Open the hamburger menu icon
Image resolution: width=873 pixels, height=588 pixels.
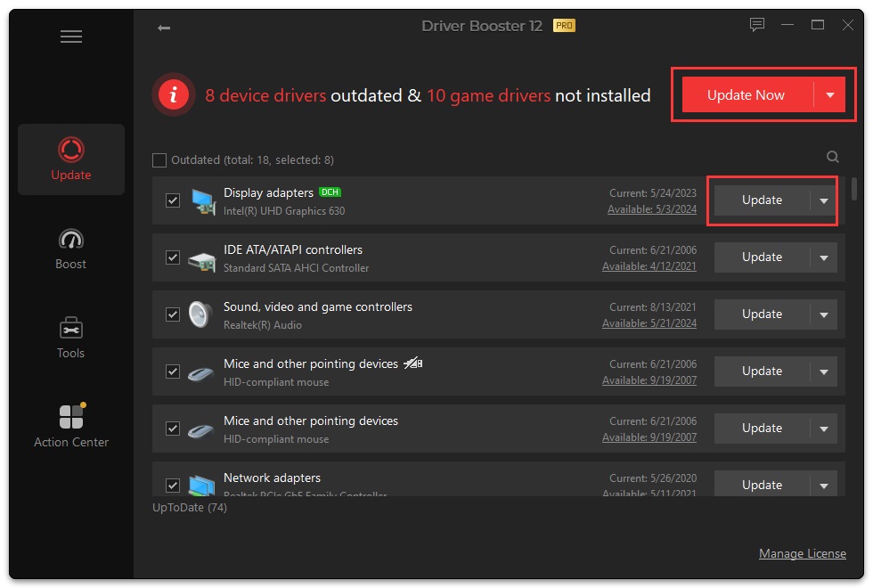[71, 37]
